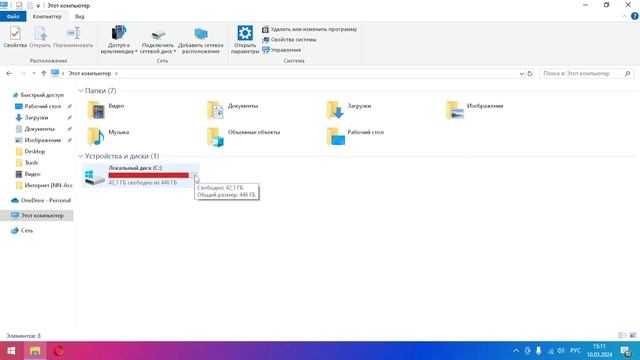Collapse Устройства и диски (1) group

pos(80,156)
